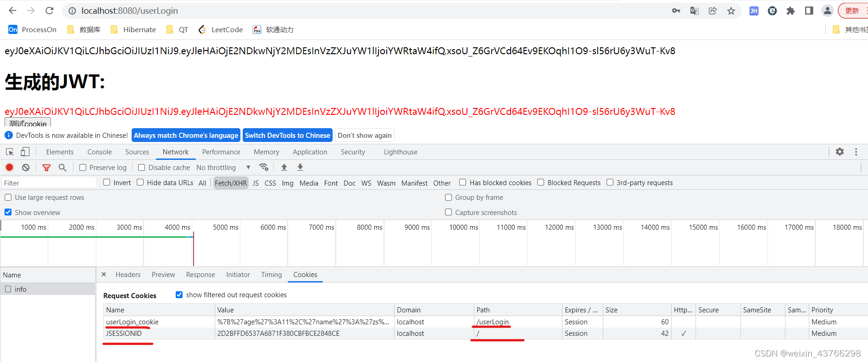The height and width of the screenshot is (362, 868).
Task: Clear the network log
Action: pos(26,168)
